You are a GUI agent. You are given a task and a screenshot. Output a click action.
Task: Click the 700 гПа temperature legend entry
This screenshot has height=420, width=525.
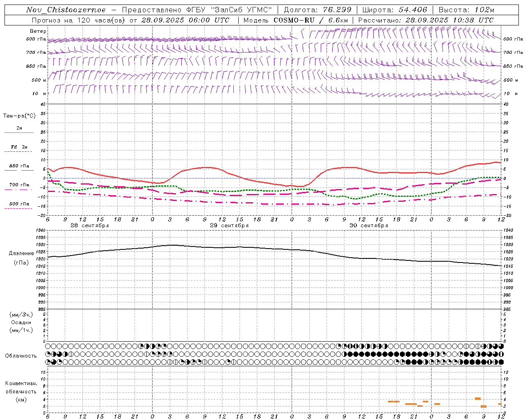(19, 185)
